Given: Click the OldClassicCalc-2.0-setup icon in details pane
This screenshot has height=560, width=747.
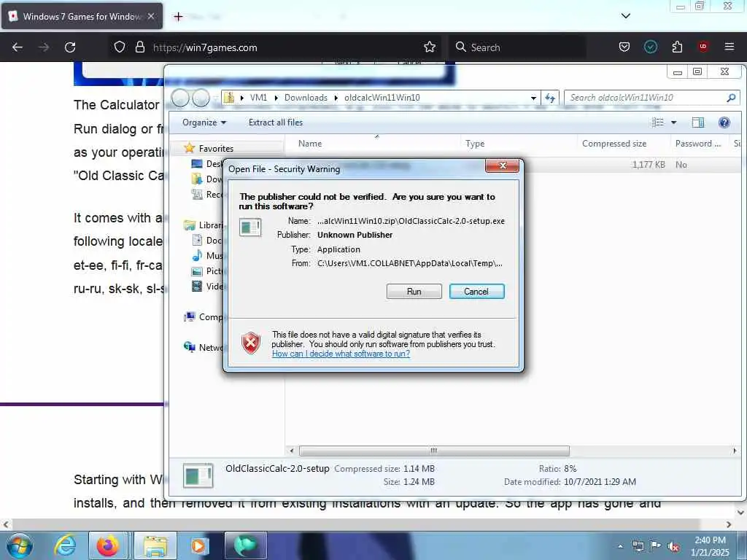Looking at the screenshot, I should [x=198, y=475].
